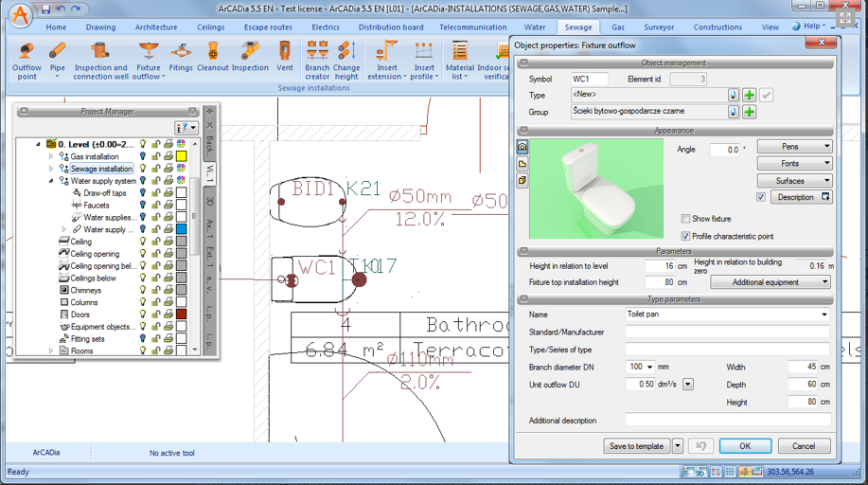Click the 3D view icon in the status bar
This screenshot has width=868, height=485.
pyautogui.click(x=702, y=472)
